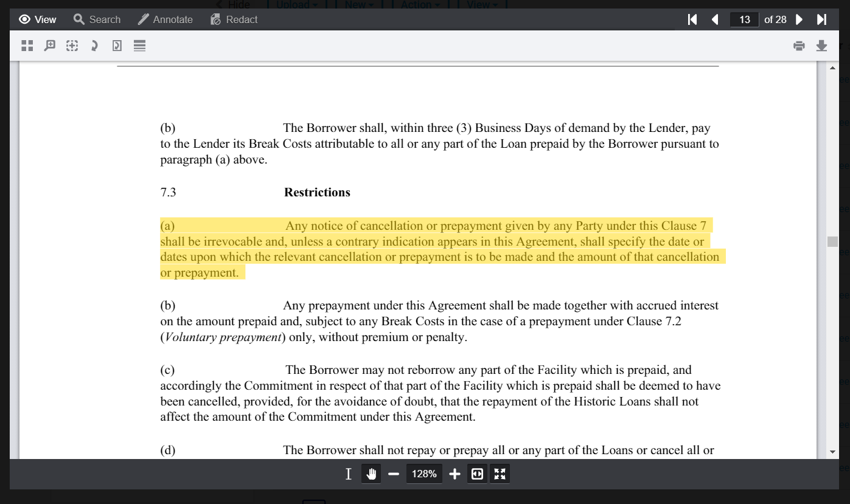Viewport: 850px width, 504px height.
Task: Toggle fit-to-width view mode
Action: (x=477, y=474)
